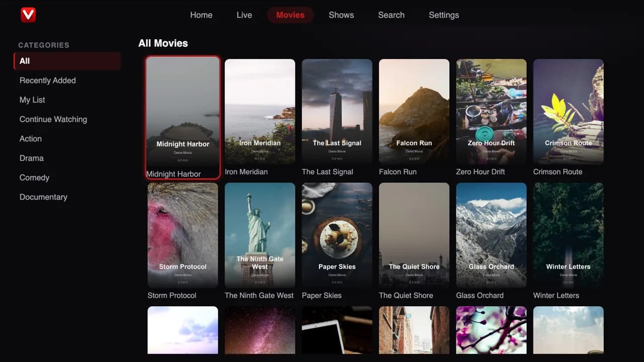Open the Crimson Route movie poster
644x362 pixels.
click(x=569, y=112)
